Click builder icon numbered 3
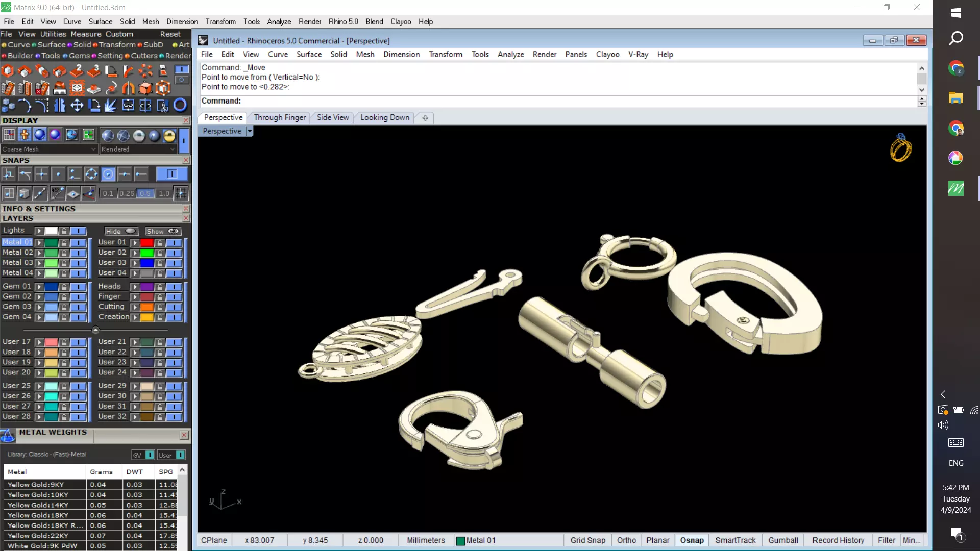The image size is (980, 551). [x=94, y=71]
